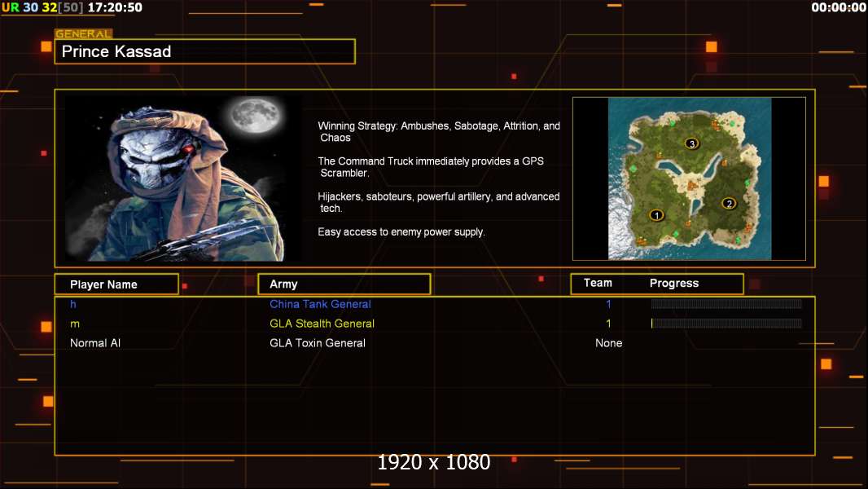Click the UR 30 32 fps overlay
Screen dimensions: 868x489
(x=42, y=7)
